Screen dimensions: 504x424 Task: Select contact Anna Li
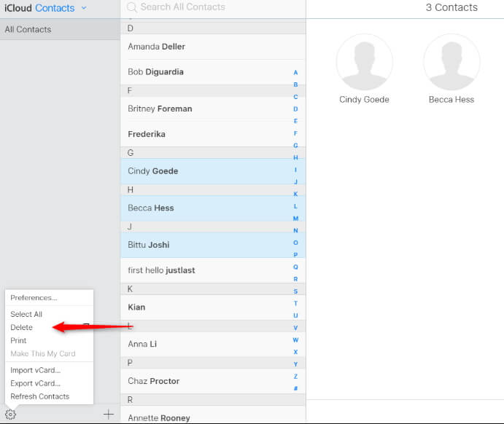(213, 344)
